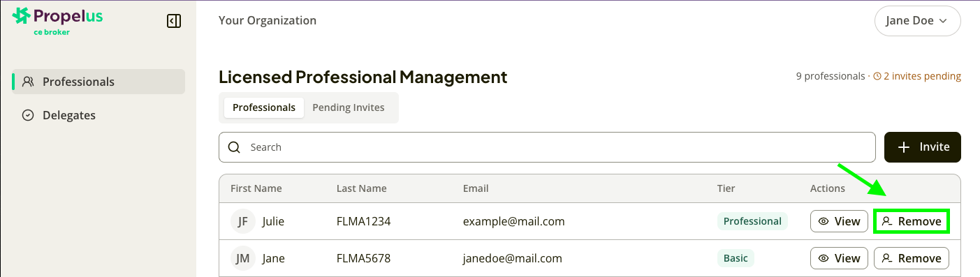This screenshot has width=980, height=277.
Task: Click the Propelus CE Broker logo
Action: pyautogui.click(x=57, y=20)
